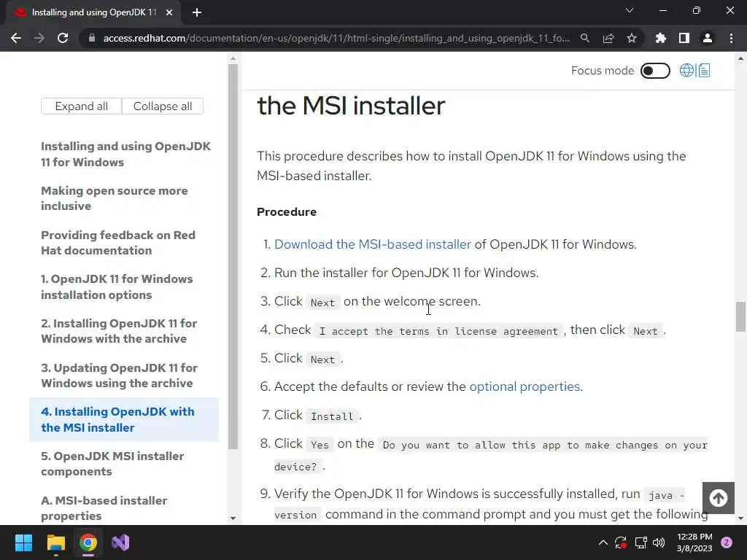Open the zoom magnifier icon in address bar
This screenshot has height=560, width=747.
pos(585,38)
